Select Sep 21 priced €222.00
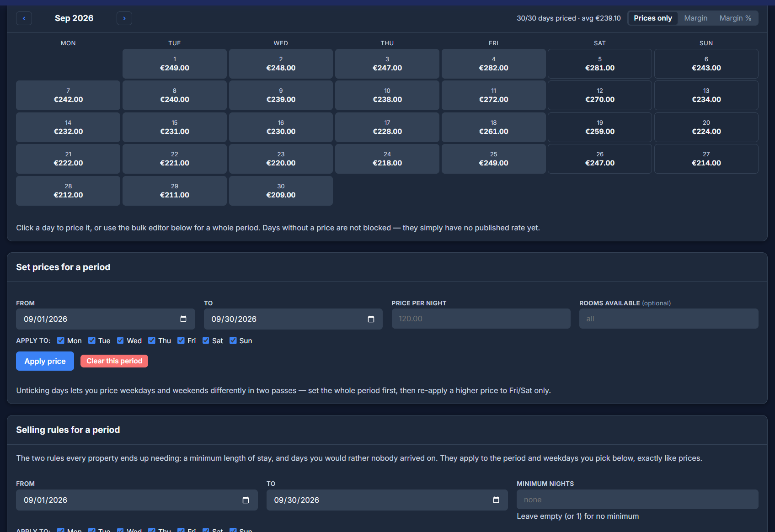The image size is (775, 532). point(68,159)
